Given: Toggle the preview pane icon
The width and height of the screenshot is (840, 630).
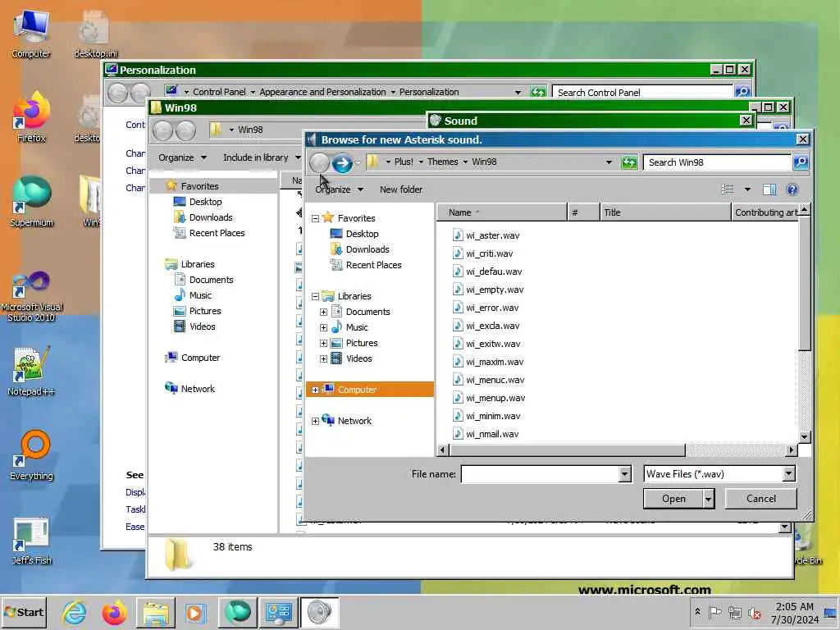Looking at the screenshot, I should 769,189.
